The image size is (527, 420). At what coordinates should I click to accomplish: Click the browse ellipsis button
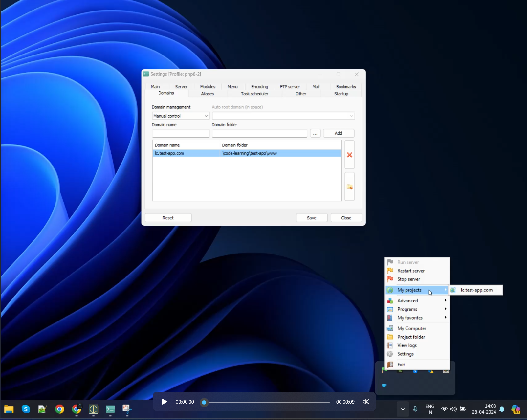click(x=315, y=133)
